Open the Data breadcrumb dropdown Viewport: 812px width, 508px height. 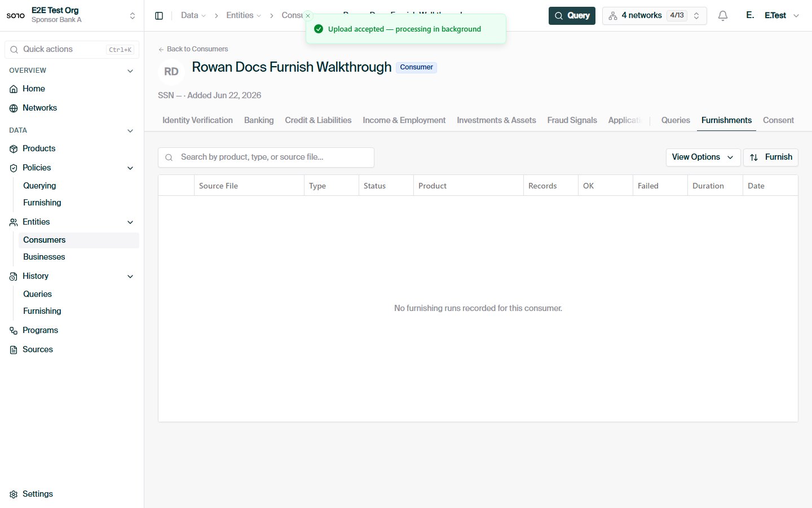click(x=193, y=16)
